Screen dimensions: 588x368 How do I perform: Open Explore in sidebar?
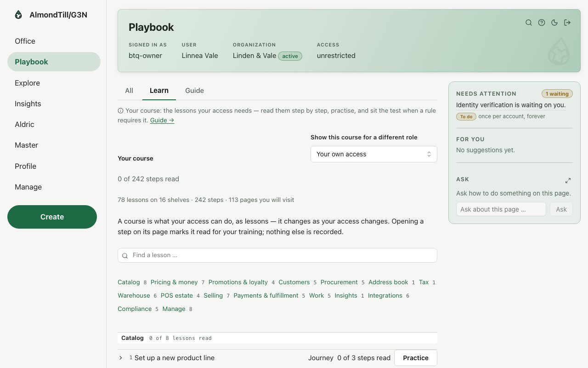click(54, 83)
